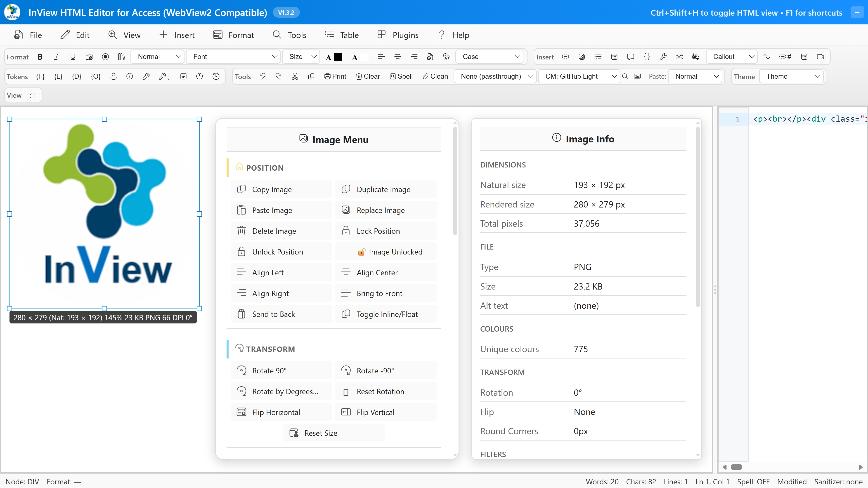The height and width of the screenshot is (488, 868).
Task: Click the undo arrow in Tools
Action: tap(263, 76)
